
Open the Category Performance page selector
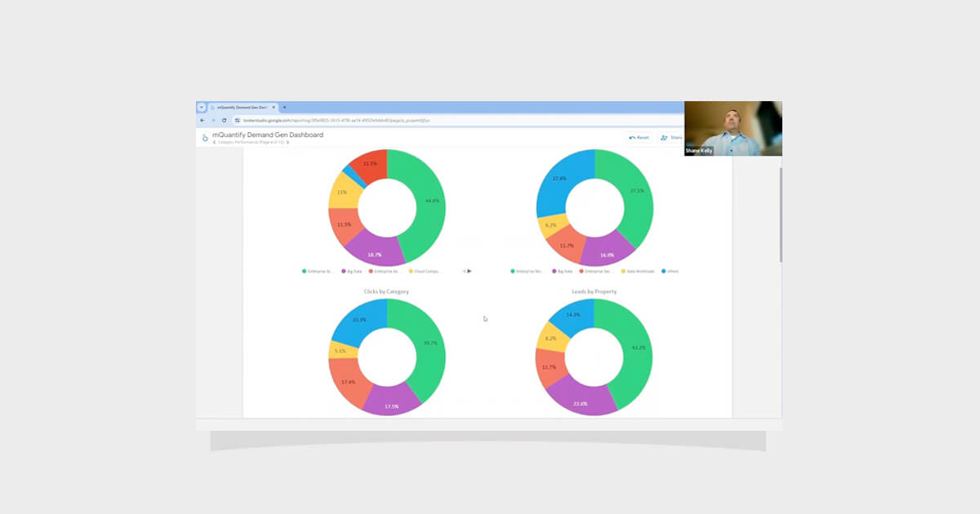tap(251, 143)
